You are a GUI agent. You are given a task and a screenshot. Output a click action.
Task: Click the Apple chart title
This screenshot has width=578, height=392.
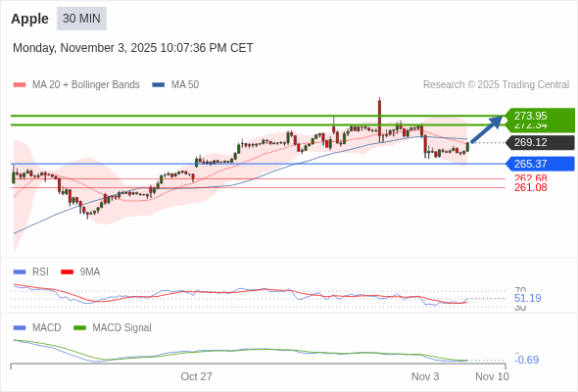pos(29,19)
